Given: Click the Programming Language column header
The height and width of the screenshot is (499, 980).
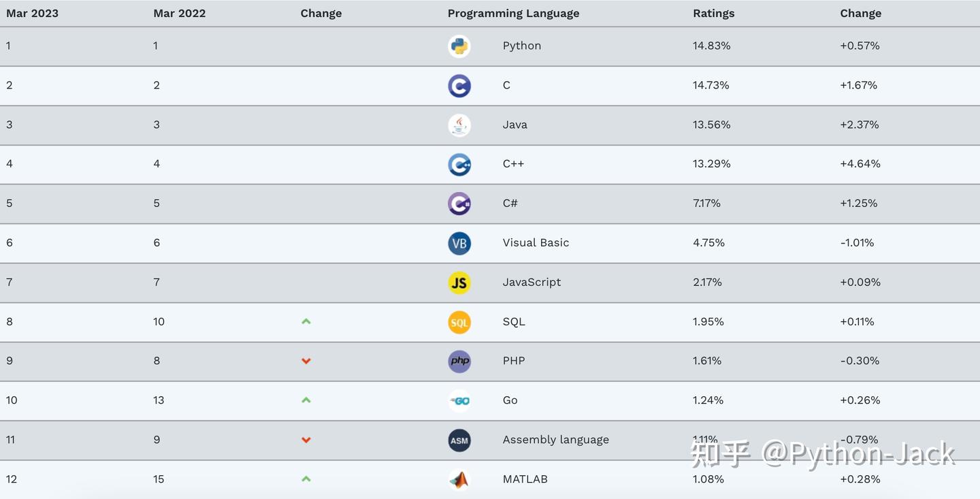Looking at the screenshot, I should [513, 14].
